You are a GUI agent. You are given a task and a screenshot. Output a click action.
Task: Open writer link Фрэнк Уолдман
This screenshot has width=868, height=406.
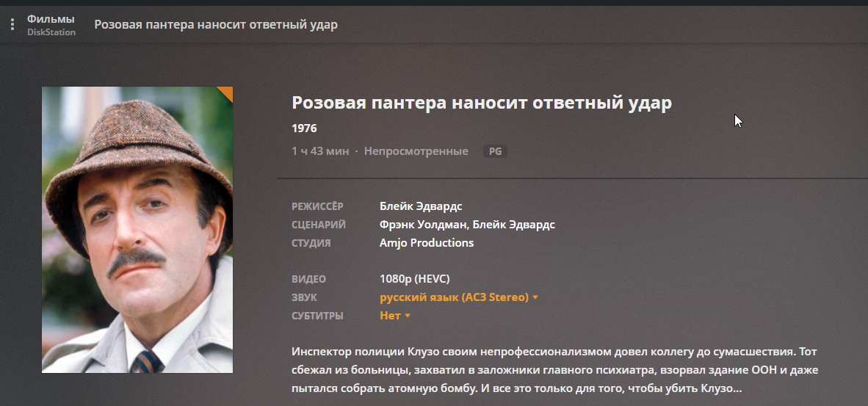[424, 225]
